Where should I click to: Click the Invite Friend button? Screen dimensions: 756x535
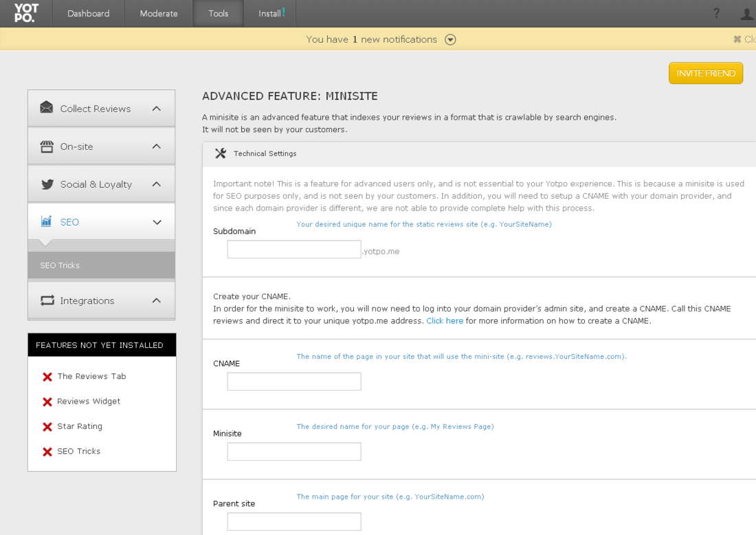pos(705,73)
